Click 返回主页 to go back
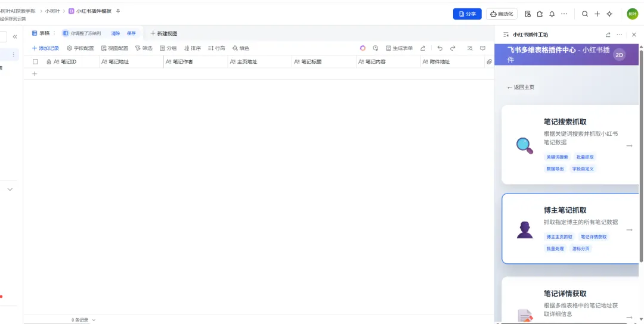 click(521, 88)
